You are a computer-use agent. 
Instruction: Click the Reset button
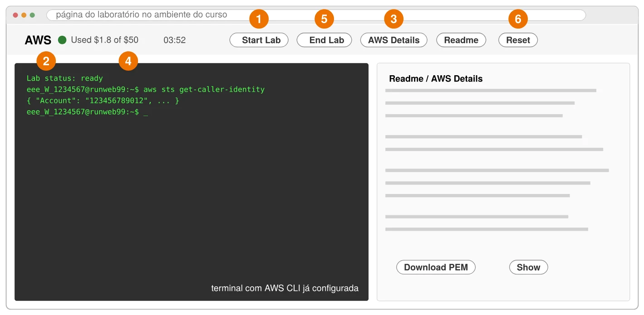click(518, 40)
